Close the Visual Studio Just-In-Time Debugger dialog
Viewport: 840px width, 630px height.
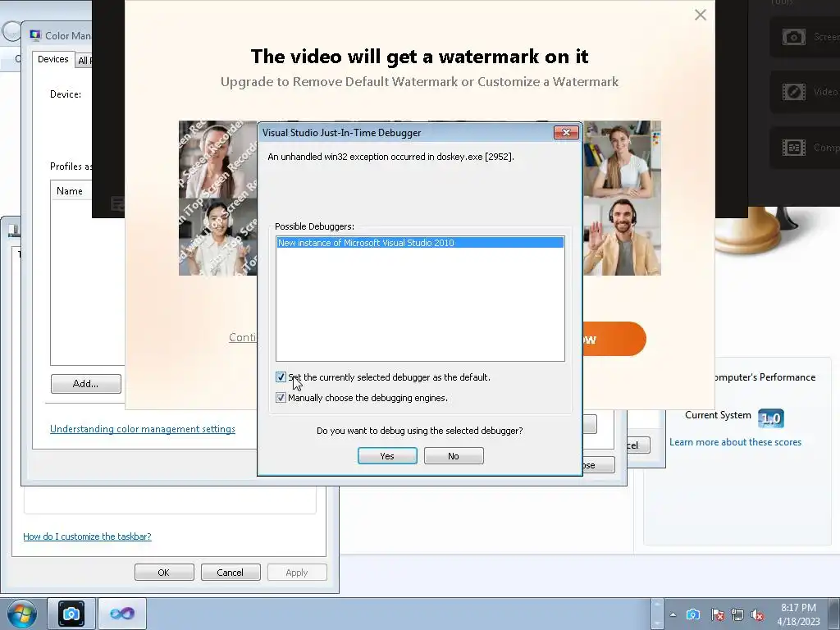(566, 132)
